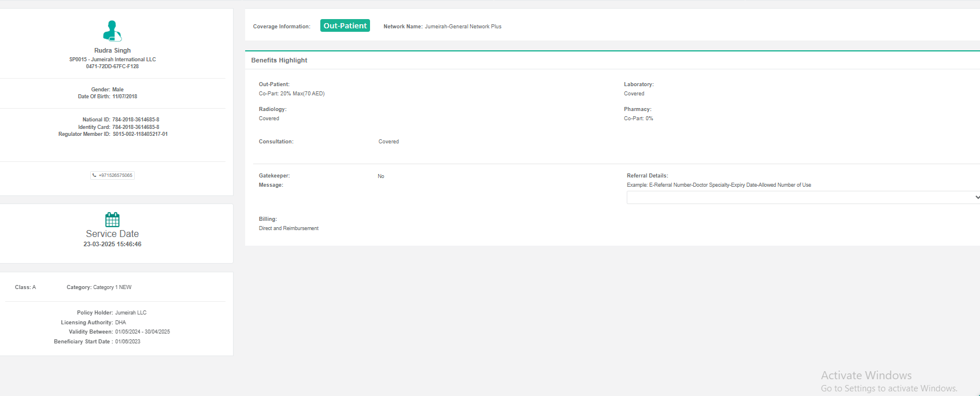
Task: Click the member card number 0471-72DD-67FC-F128
Action: coord(112,66)
